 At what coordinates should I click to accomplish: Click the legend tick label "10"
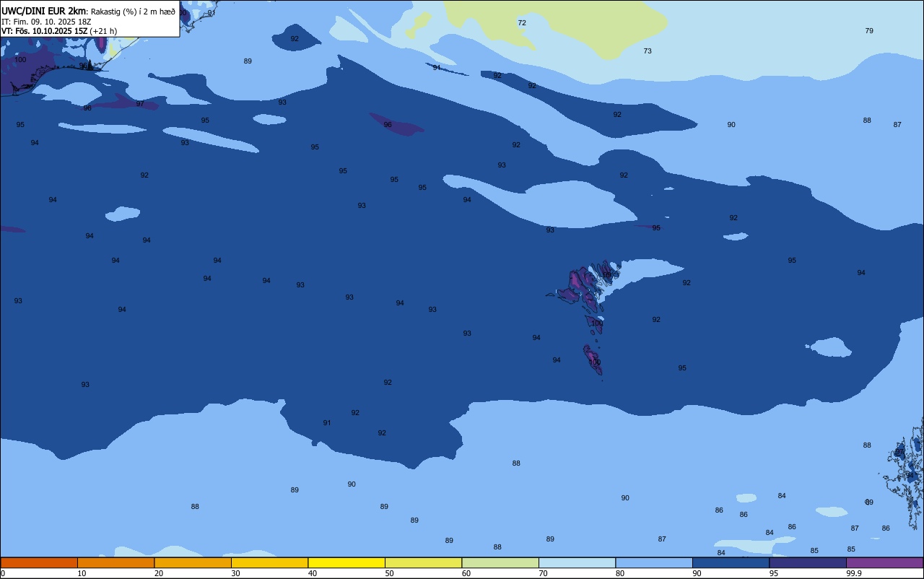point(82,573)
